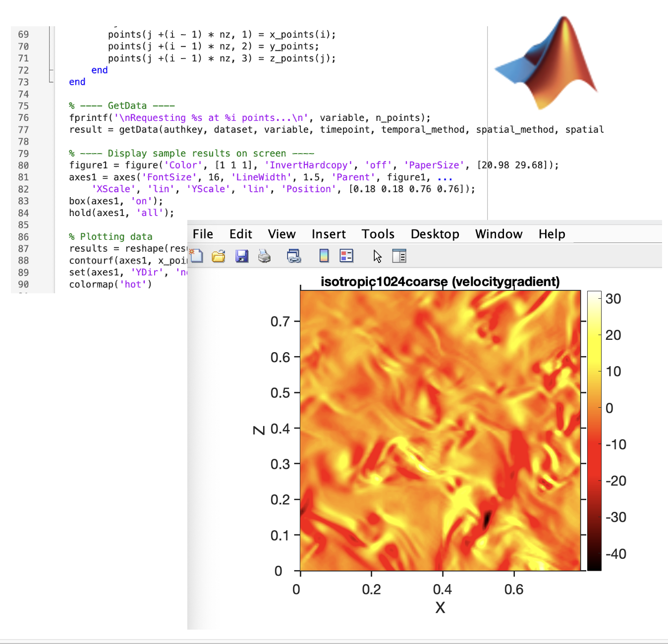Open the Tools menu

[378, 234]
